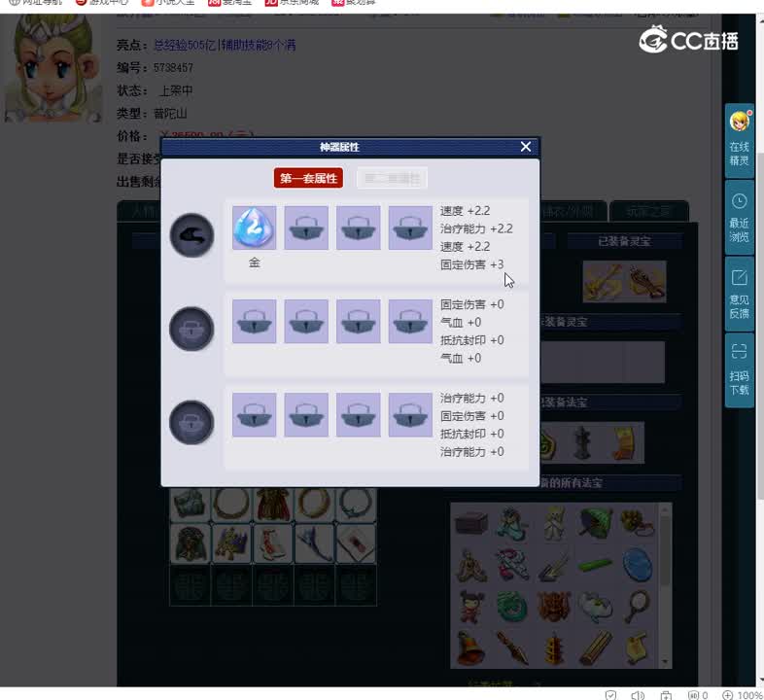Click the 编号 5738457 text

[155, 68]
